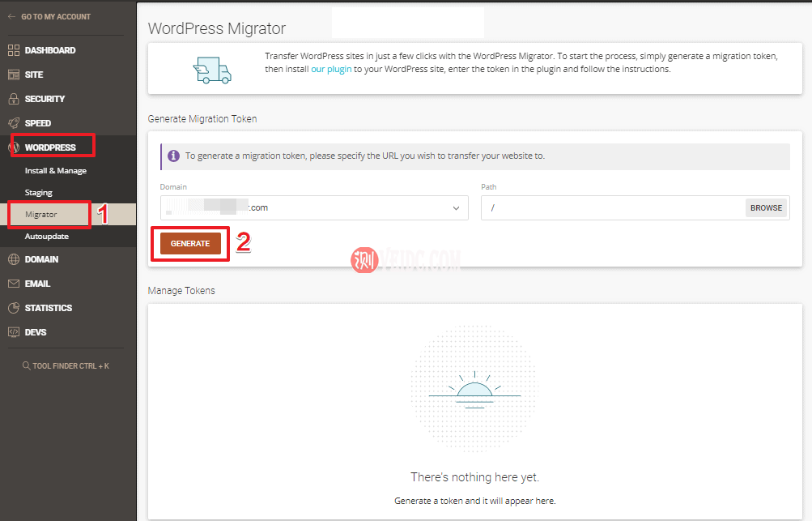Click the Security padlock icon
Image resolution: width=812 pixels, height=521 pixels.
pyautogui.click(x=14, y=99)
